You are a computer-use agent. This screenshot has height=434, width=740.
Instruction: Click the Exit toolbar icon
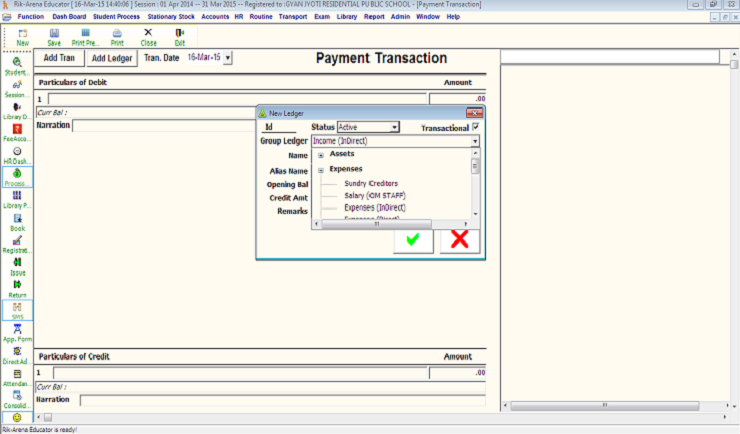[x=180, y=37]
